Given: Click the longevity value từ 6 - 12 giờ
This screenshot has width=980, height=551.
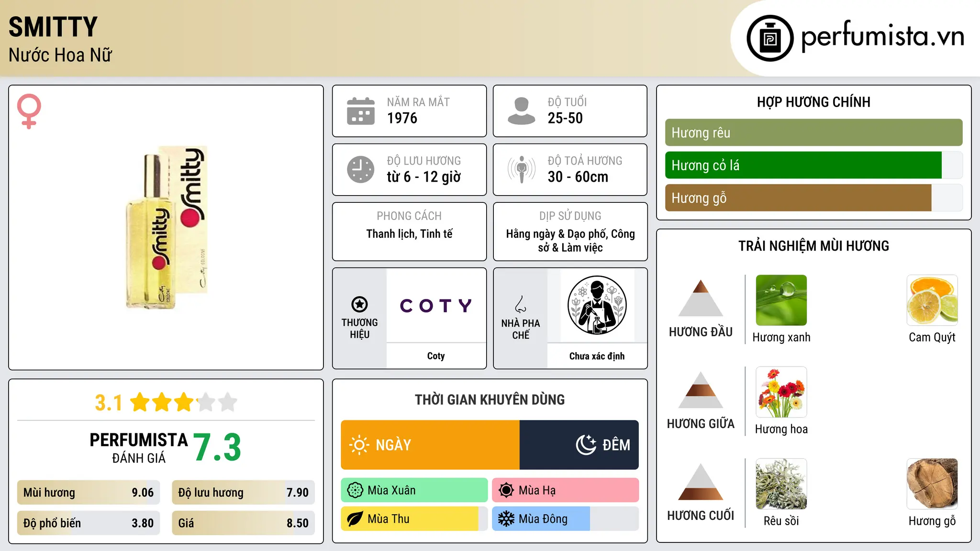Looking at the screenshot, I should point(424,177).
